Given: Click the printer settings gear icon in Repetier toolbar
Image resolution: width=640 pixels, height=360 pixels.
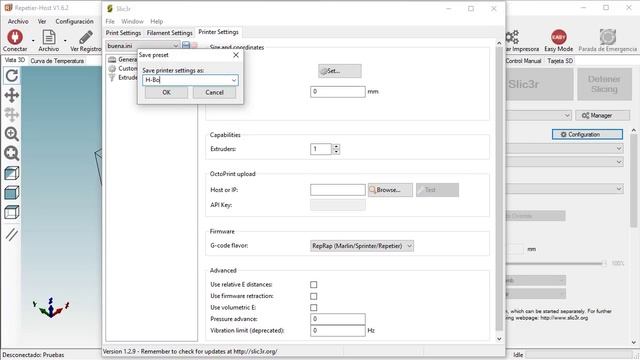Looking at the screenshot, I should (x=512, y=37).
